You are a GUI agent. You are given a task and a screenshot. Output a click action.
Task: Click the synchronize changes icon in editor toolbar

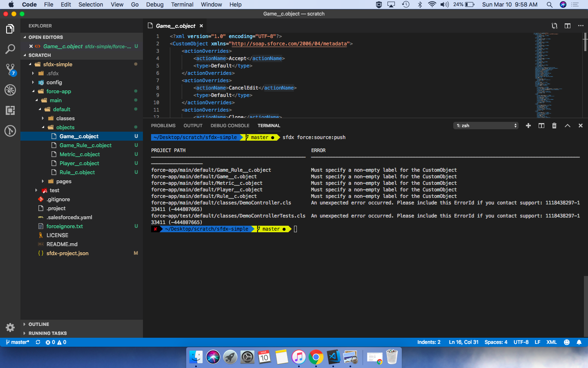pyautogui.click(x=554, y=25)
